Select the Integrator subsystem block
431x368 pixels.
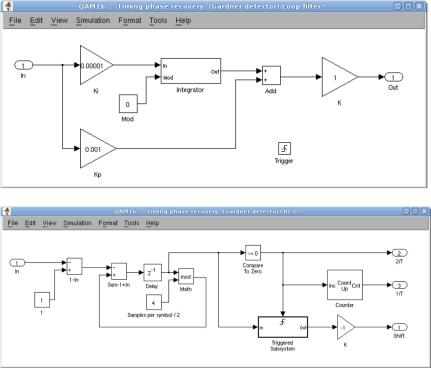tap(191, 71)
